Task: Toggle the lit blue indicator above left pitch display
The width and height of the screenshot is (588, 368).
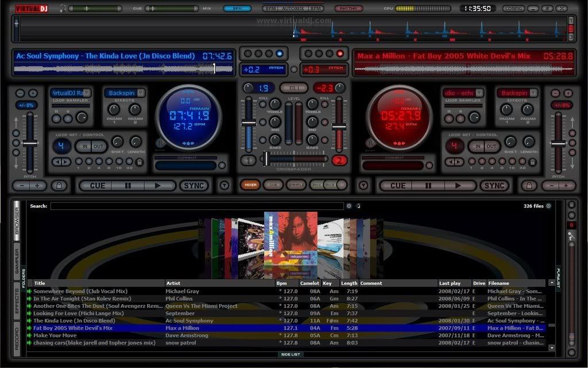Action: pos(280,53)
